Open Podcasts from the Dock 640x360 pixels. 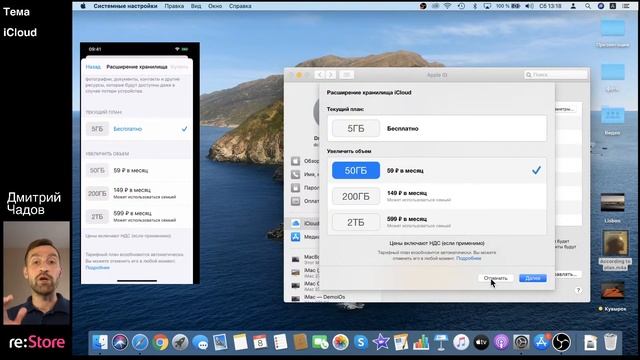tap(501, 342)
